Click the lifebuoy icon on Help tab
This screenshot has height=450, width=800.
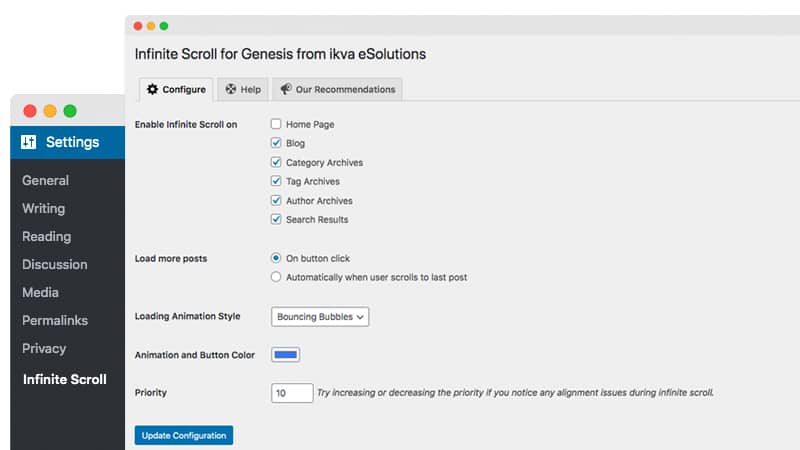(231, 89)
